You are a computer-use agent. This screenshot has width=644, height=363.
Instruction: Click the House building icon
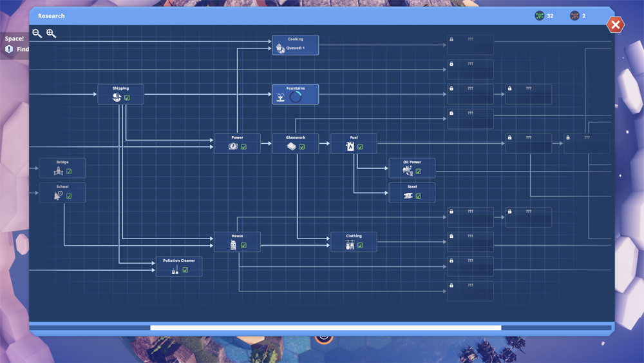tap(233, 245)
